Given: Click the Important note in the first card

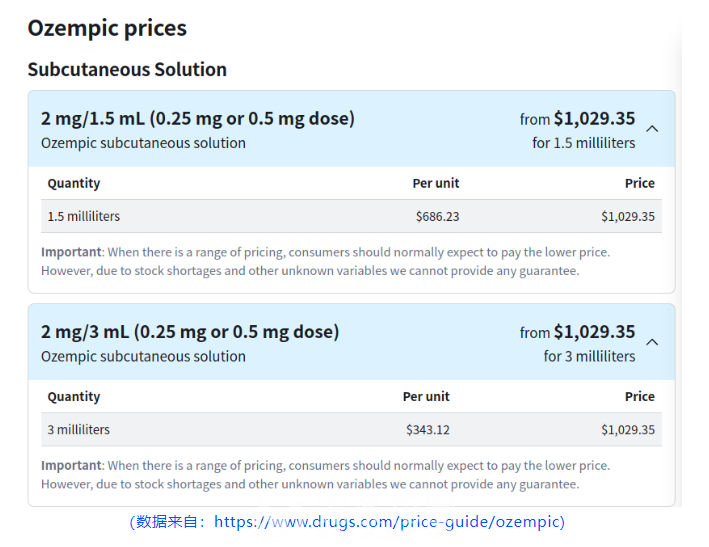Looking at the screenshot, I should click(326, 261).
